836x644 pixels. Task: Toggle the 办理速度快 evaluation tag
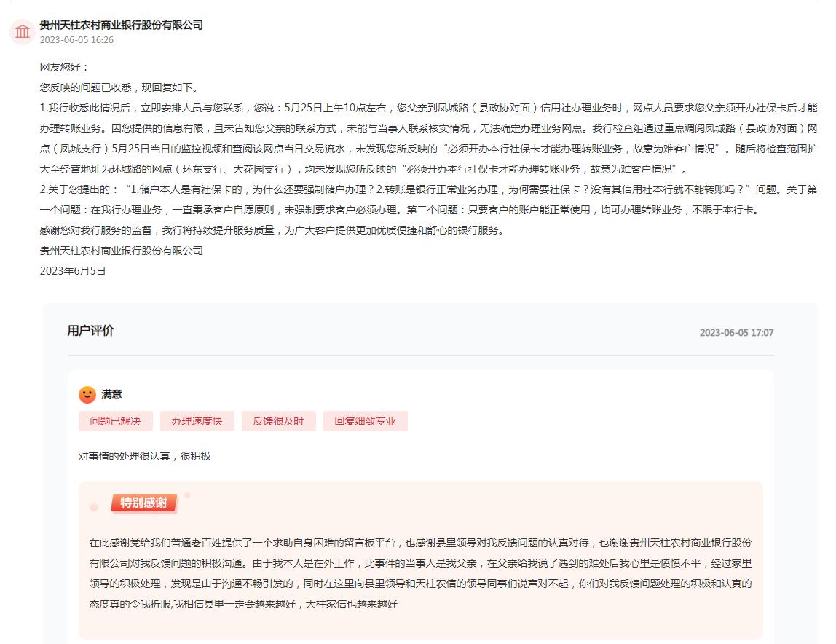(x=197, y=421)
